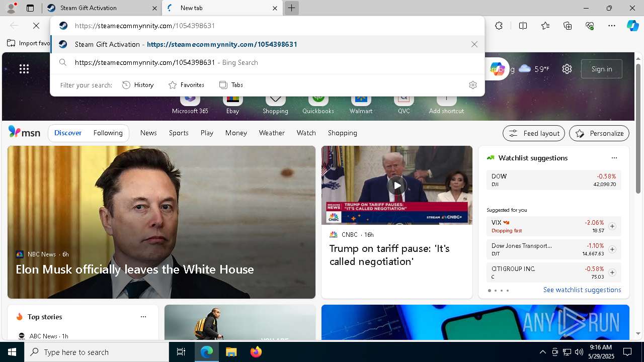Image resolution: width=644 pixels, height=362 pixels.
Task: Open the browser profile icon
Action: (11, 8)
